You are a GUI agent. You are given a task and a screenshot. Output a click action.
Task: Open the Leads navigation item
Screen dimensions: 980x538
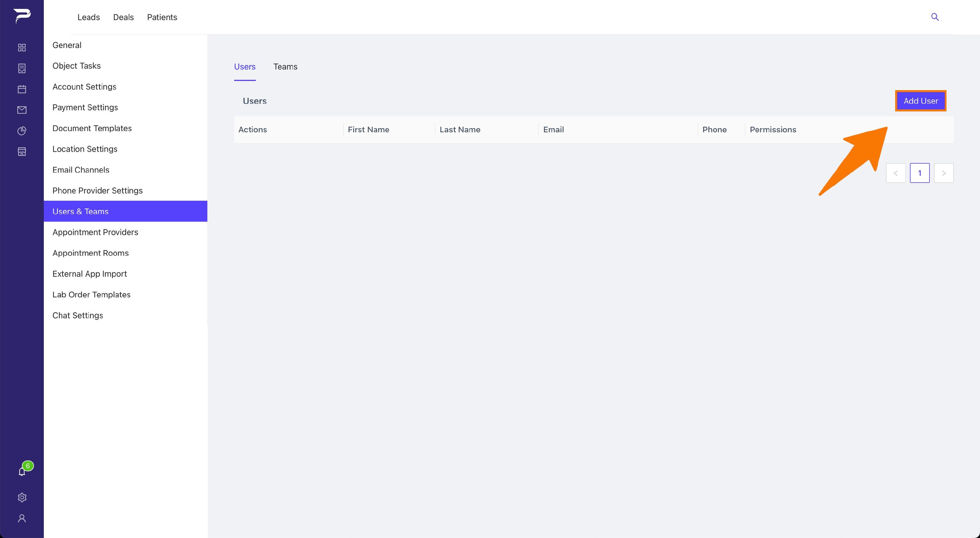tap(89, 17)
